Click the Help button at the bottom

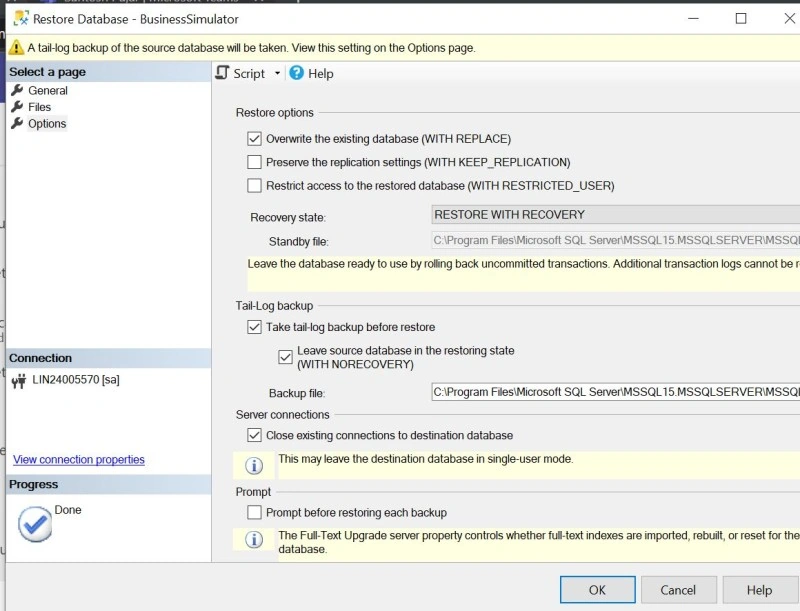coord(760,590)
